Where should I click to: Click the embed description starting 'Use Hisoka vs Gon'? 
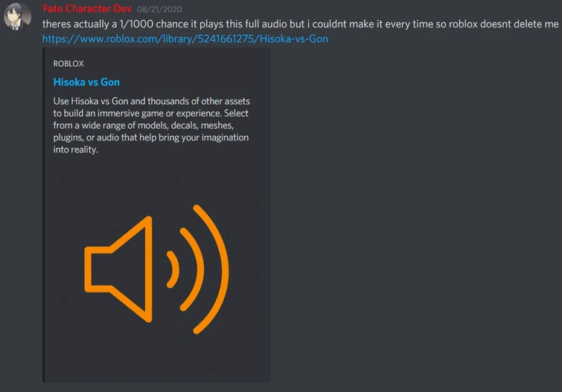point(152,125)
